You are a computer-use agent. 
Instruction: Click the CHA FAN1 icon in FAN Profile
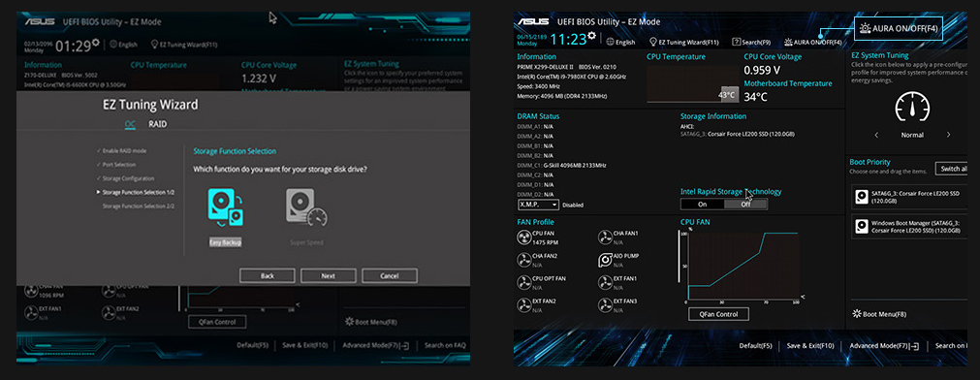point(605,237)
